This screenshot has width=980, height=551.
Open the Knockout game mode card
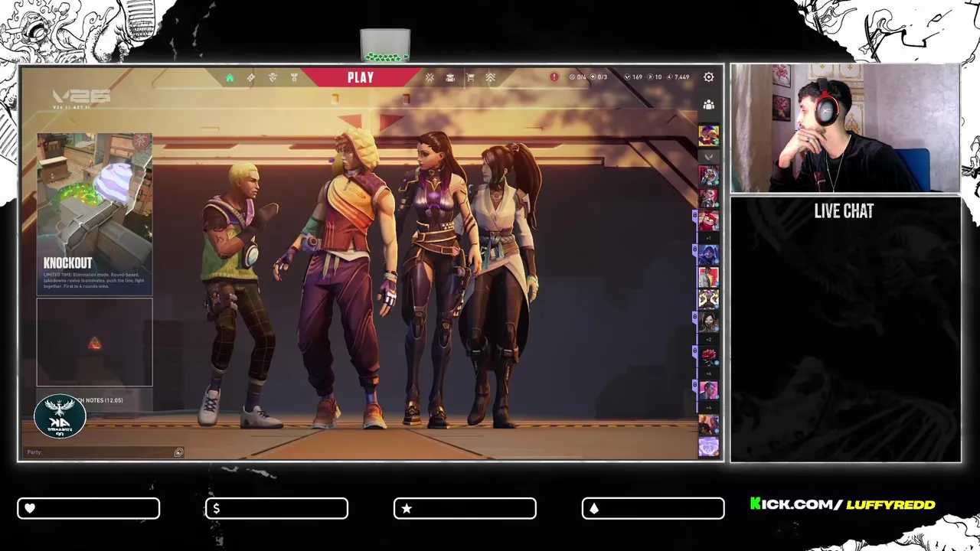point(95,214)
